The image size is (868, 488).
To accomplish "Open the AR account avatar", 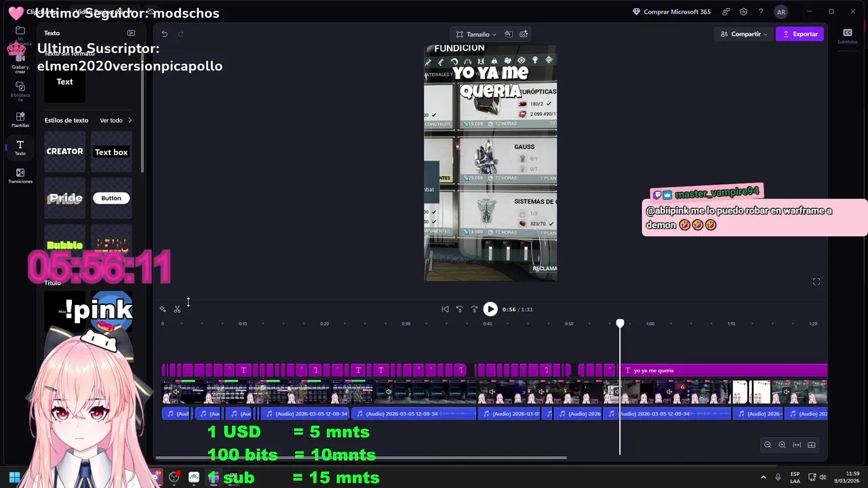I will [781, 12].
